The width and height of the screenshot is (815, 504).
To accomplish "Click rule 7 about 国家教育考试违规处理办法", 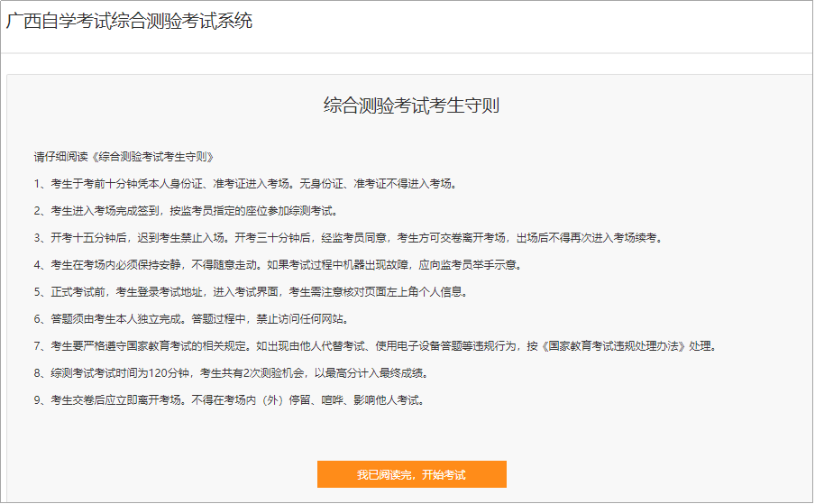I will (376, 346).
